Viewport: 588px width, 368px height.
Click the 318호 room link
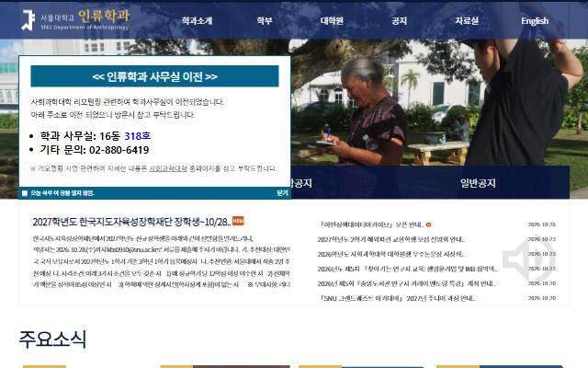137,136
